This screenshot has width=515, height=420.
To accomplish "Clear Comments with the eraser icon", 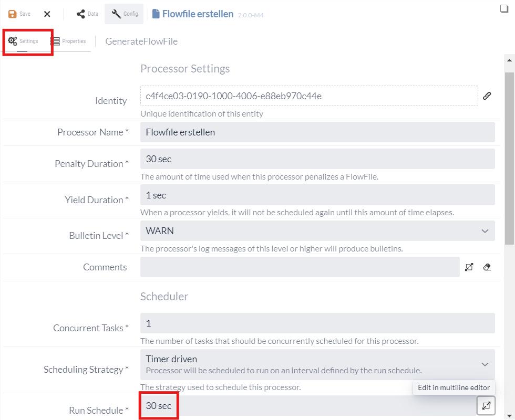I will pos(487,267).
